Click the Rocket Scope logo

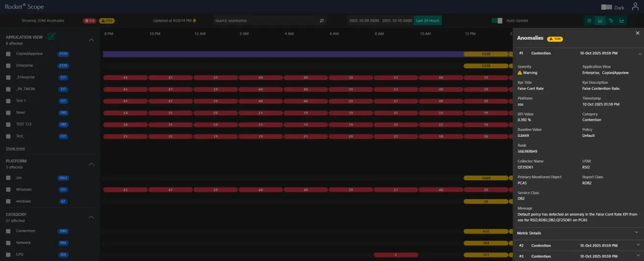coord(24,7)
